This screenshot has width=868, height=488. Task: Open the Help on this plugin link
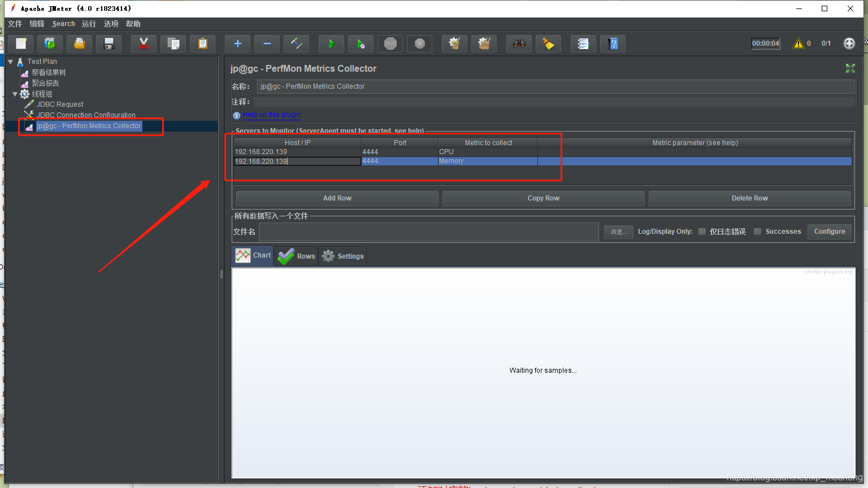point(272,115)
